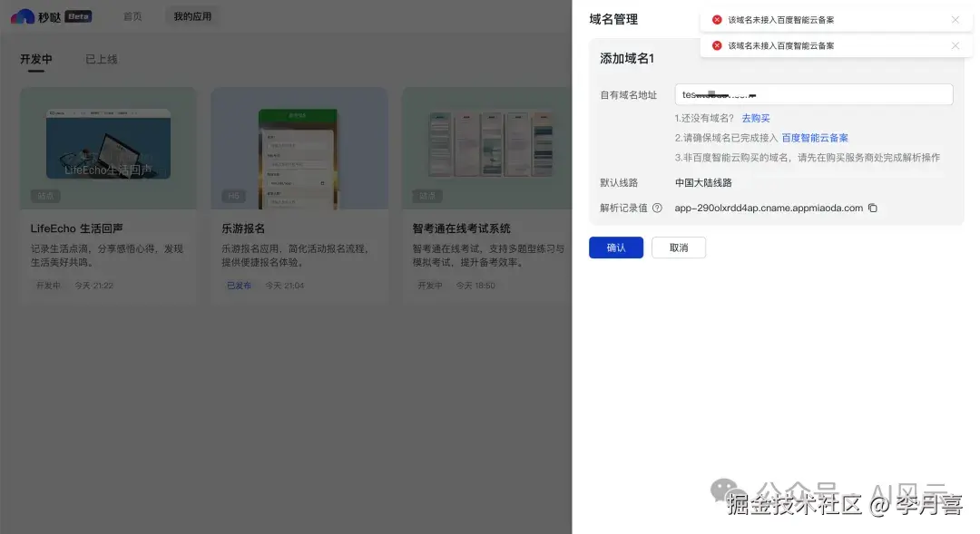Dismiss the second 备案 error notification

point(955,45)
